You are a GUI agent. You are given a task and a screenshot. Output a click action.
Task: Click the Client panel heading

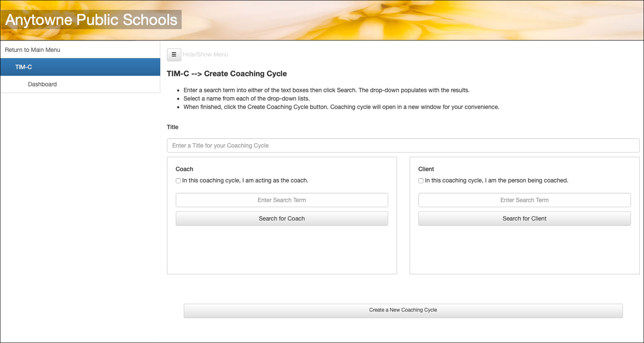point(426,169)
